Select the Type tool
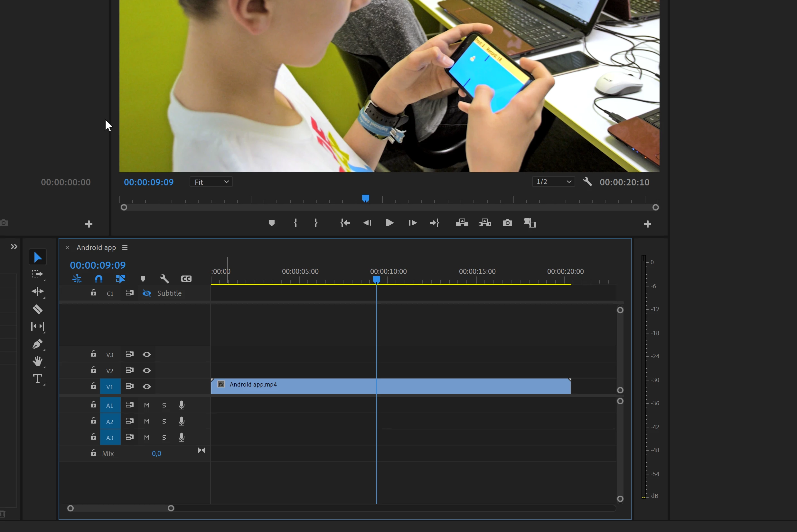The width and height of the screenshot is (797, 532). click(x=37, y=378)
